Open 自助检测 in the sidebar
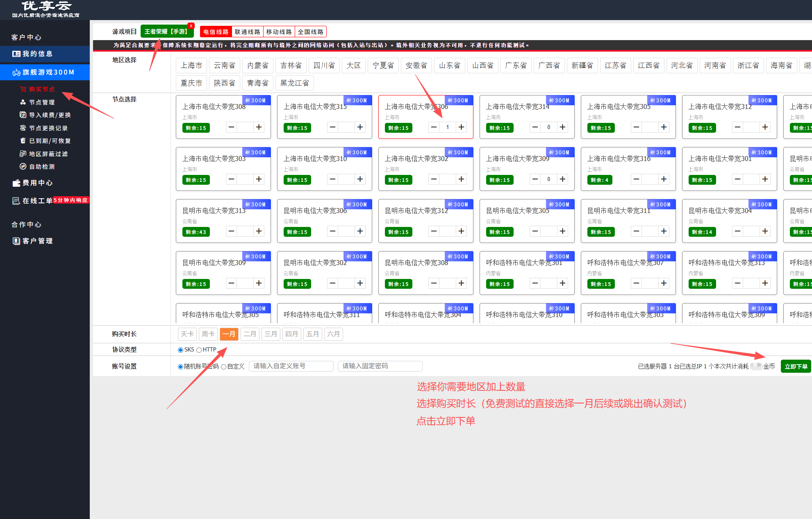812x519 pixels. (41, 166)
